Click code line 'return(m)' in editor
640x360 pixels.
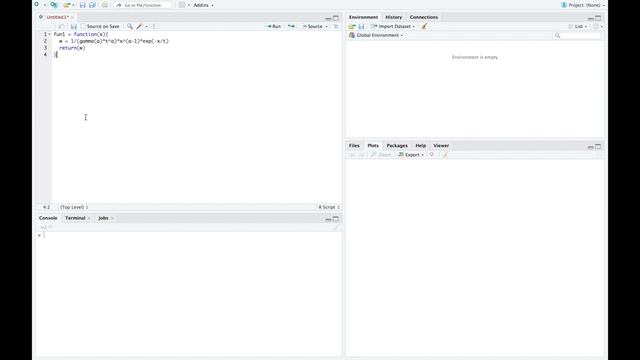[72, 48]
